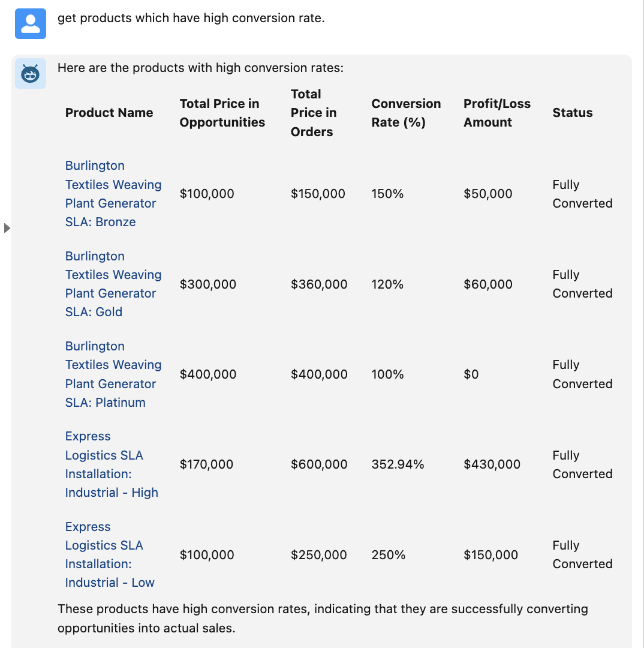Select the $430,000 profit amount cell
The image size is (644, 648).
click(492, 464)
